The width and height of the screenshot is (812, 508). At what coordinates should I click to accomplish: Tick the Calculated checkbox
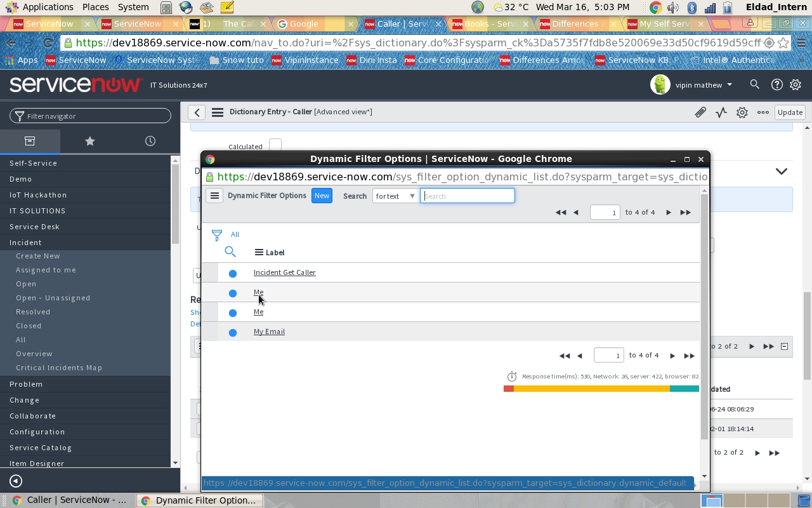coord(275,145)
